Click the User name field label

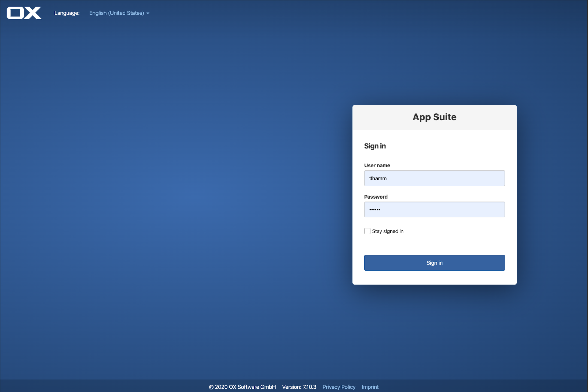click(x=377, y=165)
